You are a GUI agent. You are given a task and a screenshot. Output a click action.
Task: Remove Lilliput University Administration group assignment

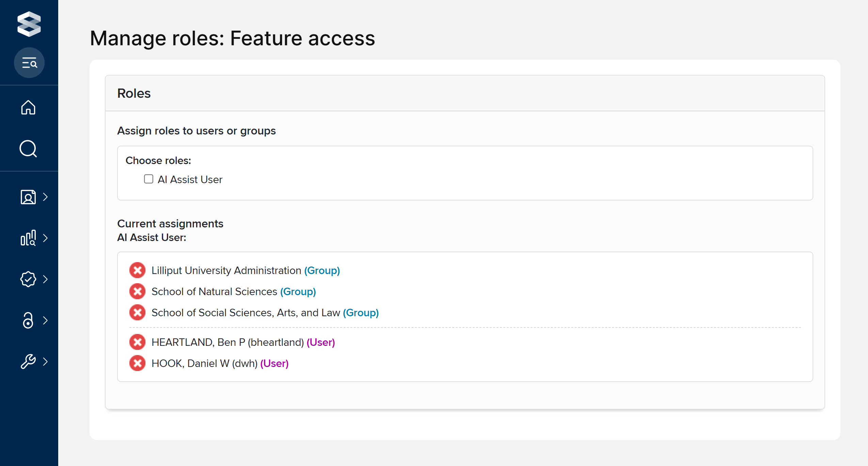point(137,270)
